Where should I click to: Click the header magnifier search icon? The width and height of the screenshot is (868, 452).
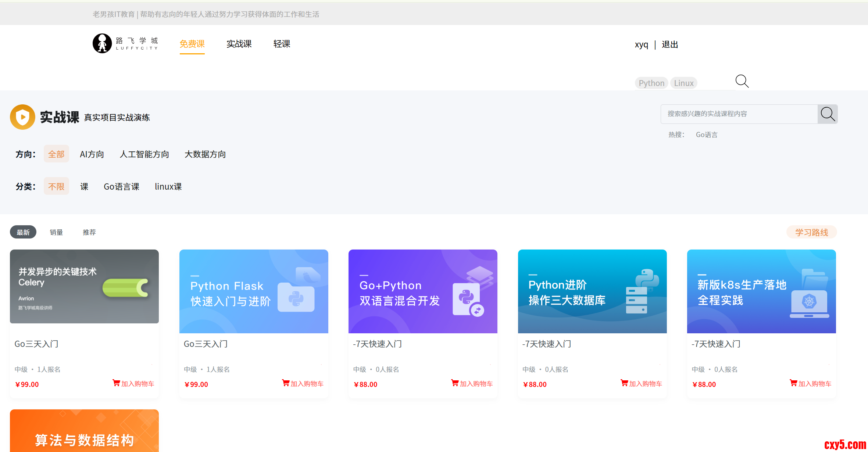point(742,81)
